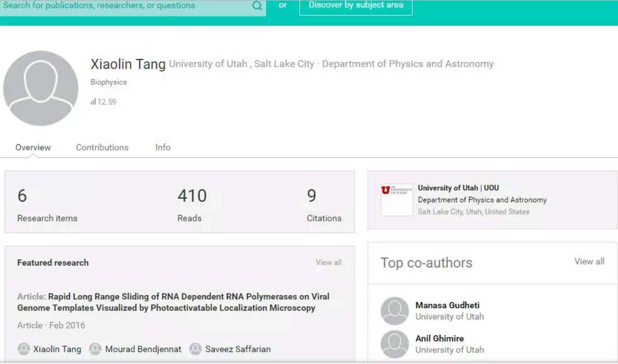View all top co-authors
The height and width of the screenshot is (364, 618).
pos(589,261)
